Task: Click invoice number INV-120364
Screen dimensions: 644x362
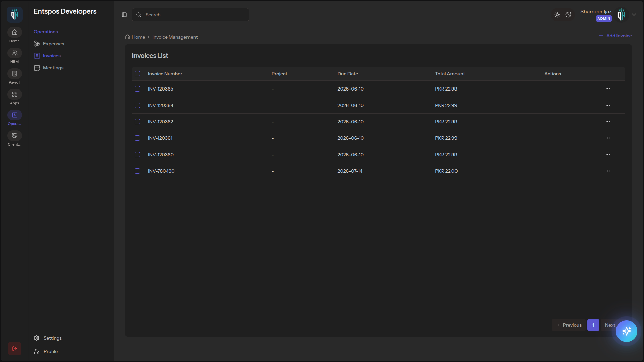Action: point(161,105)
